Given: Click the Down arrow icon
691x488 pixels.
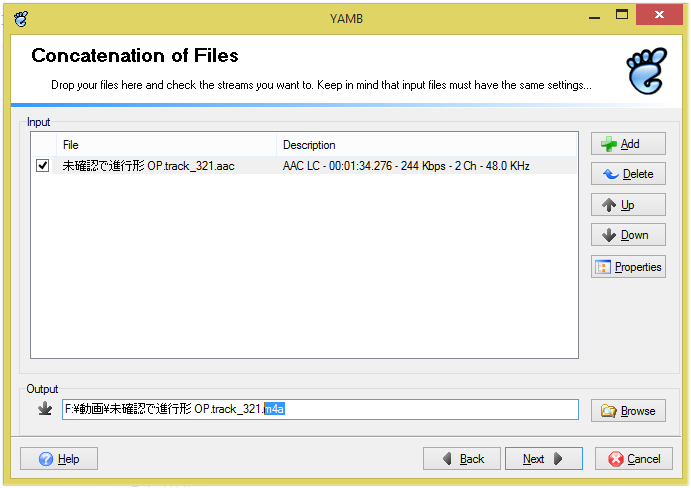Looking at the screenshot, I should pyautogui.click(x=608, y=235).
